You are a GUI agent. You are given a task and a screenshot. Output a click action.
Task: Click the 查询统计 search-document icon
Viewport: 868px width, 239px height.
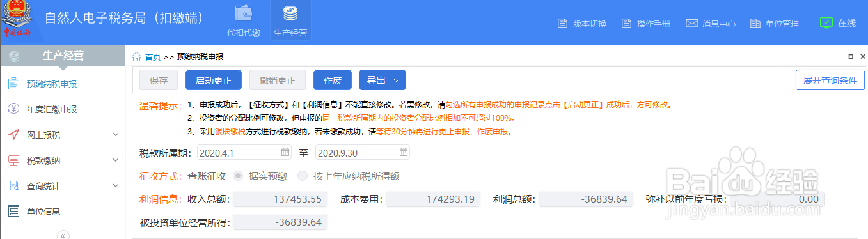[x=13, y=186]
